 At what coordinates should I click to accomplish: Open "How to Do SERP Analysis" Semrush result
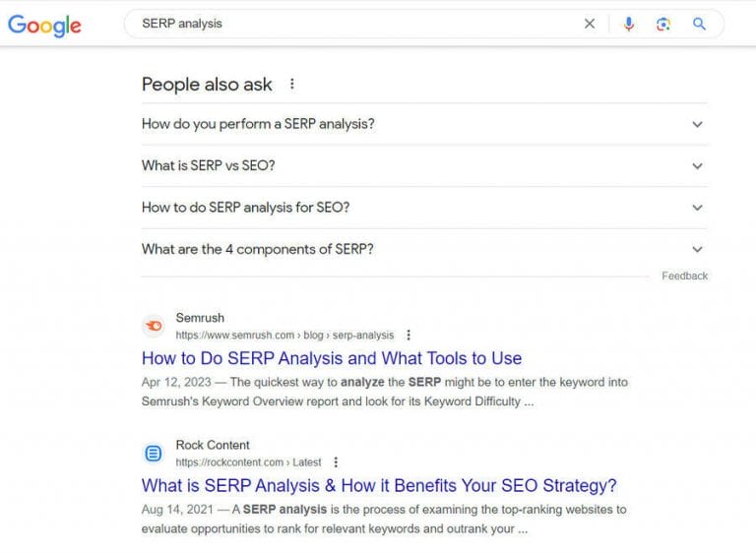coord(332,358)
